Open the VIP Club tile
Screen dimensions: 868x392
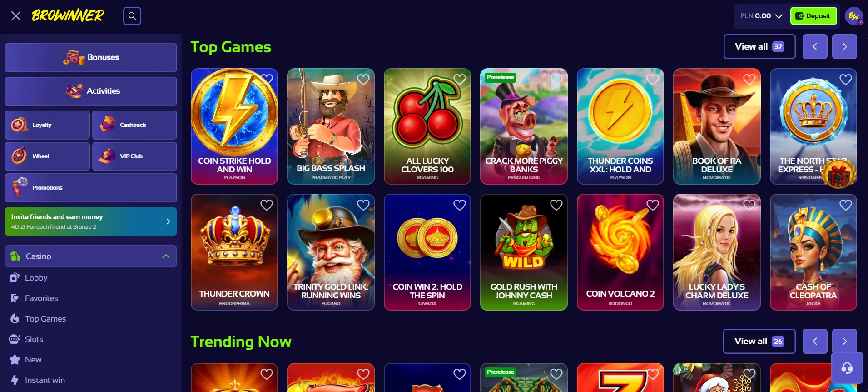(x=134, y=156)
